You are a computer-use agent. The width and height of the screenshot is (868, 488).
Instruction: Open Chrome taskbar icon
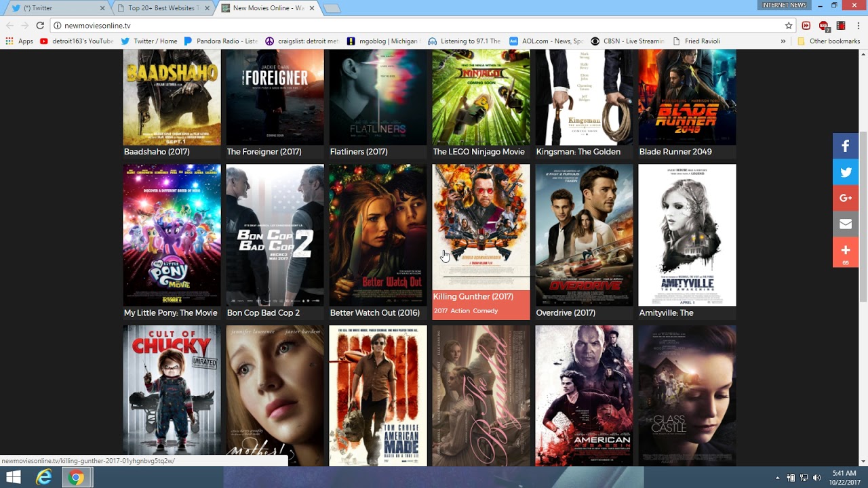click(76, 477)
